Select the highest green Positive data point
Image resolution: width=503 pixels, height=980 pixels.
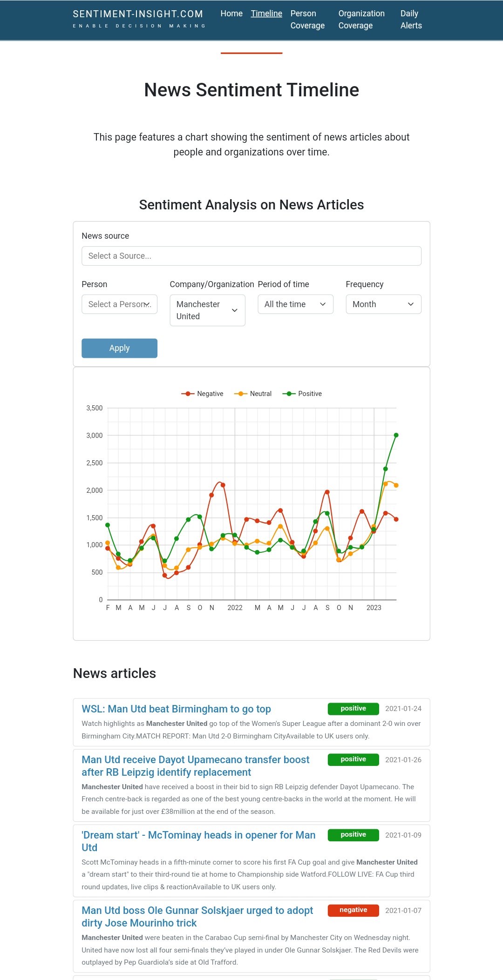click(x=396, y=435)
